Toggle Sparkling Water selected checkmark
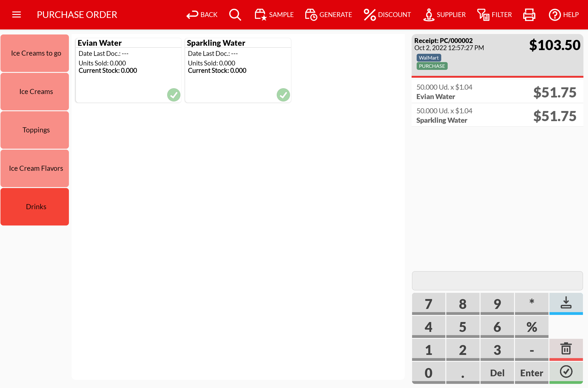588x388 pixels. point(283,95)
